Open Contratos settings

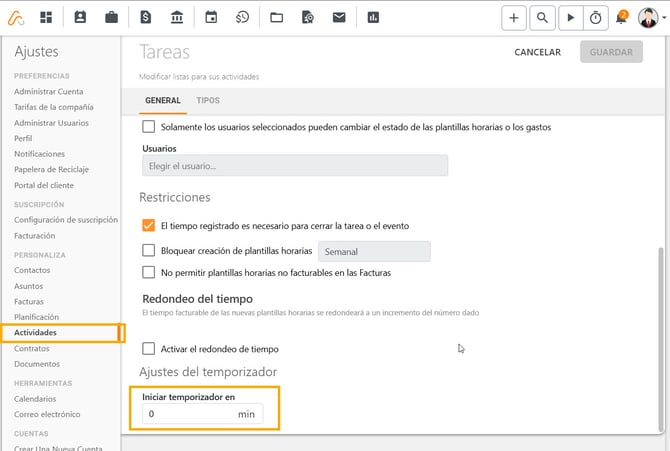(x=32, y=348)
